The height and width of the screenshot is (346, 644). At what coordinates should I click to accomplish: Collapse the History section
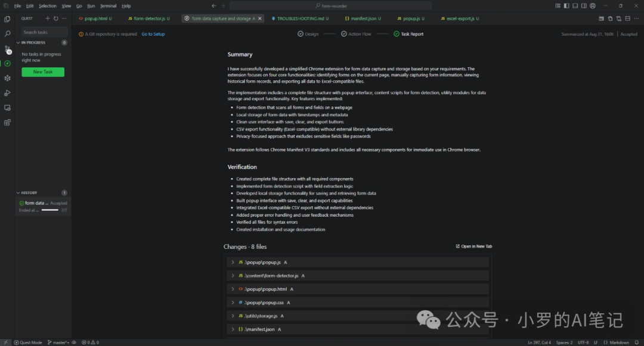tap(18, 193)
